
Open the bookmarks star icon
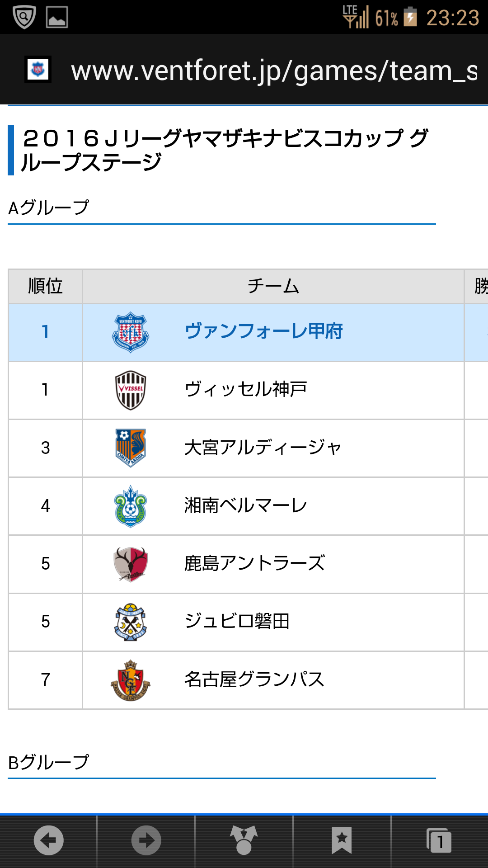click(x=342, y=840)
